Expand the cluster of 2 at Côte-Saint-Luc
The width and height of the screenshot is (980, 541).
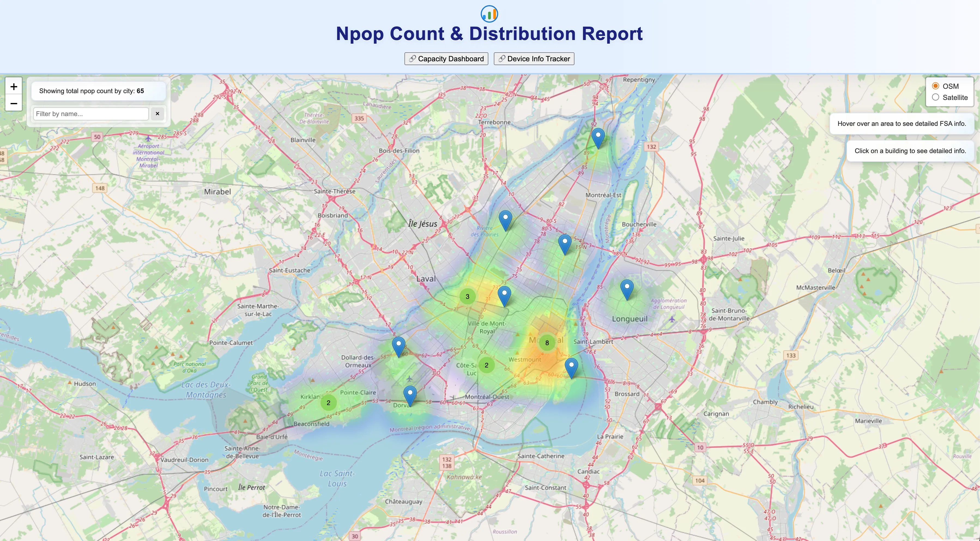point(486,365)
